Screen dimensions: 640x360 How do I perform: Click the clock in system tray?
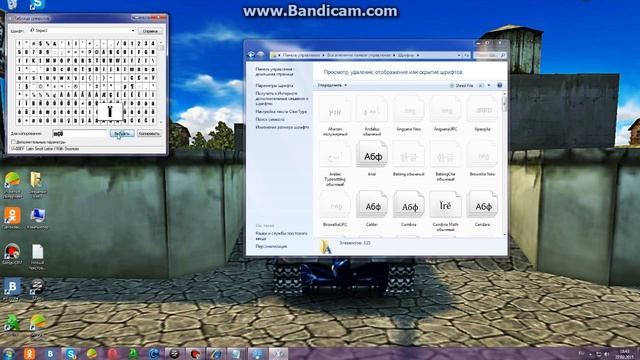(x=624, y=353)
